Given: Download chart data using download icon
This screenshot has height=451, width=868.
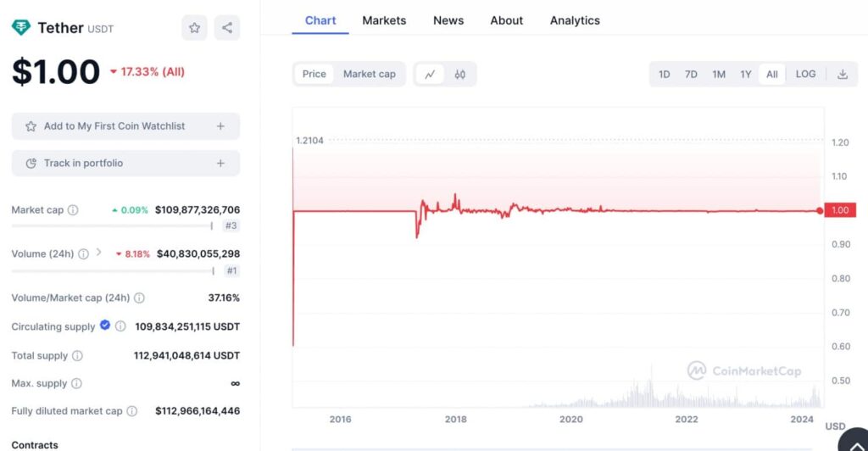Looking at the screenshot, I should click(x=843, y=75).
